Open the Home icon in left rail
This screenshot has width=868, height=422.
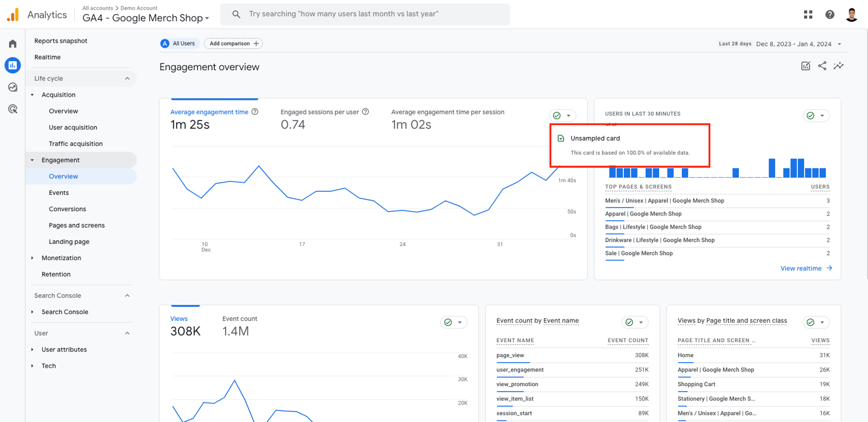[x=12, y=43]
